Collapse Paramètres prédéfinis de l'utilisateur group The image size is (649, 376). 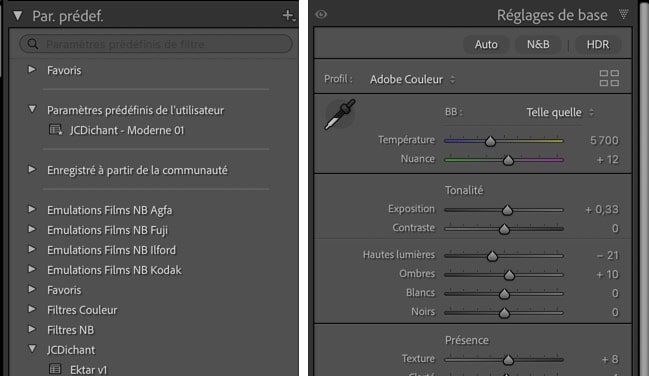[32, 109]
